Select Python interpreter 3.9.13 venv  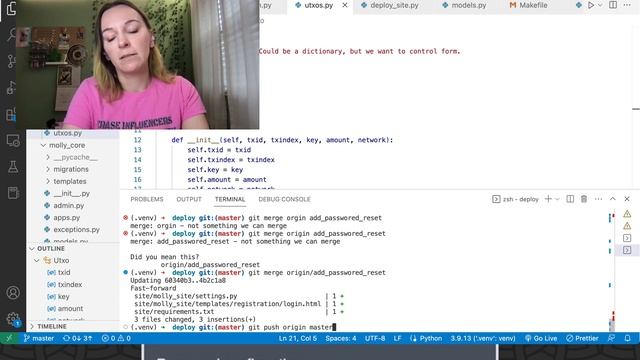(x=483, y=338)
